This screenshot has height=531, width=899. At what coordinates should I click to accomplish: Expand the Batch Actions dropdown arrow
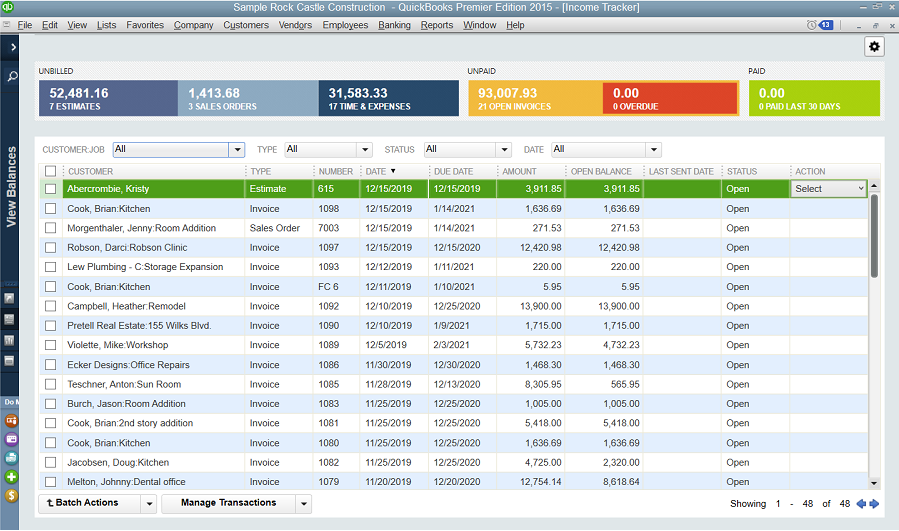149,503
